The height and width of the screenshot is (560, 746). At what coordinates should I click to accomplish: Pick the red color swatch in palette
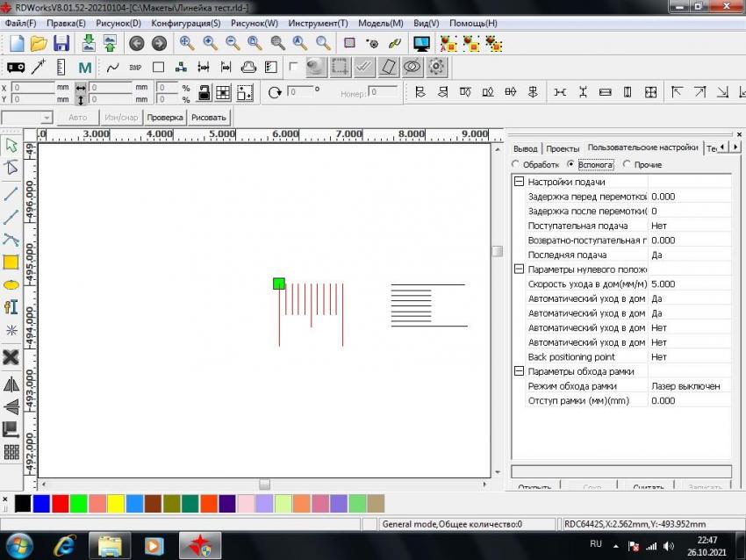coord(60,503)
